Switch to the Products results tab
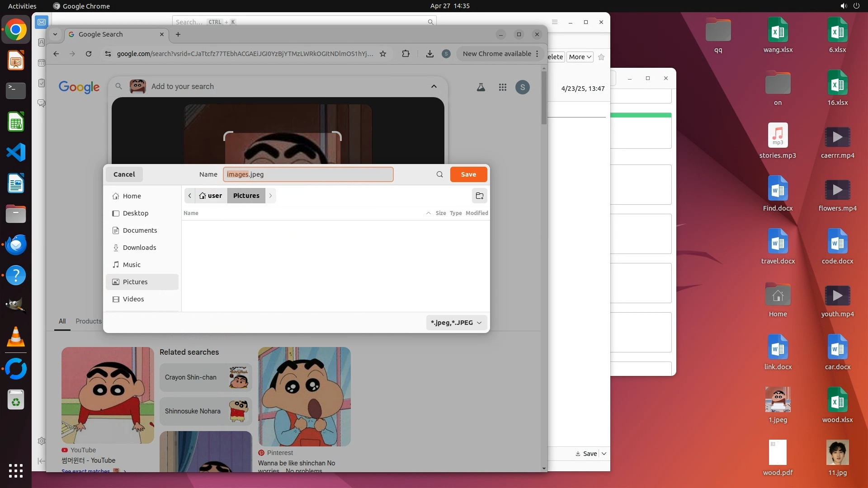 point(89,321)
